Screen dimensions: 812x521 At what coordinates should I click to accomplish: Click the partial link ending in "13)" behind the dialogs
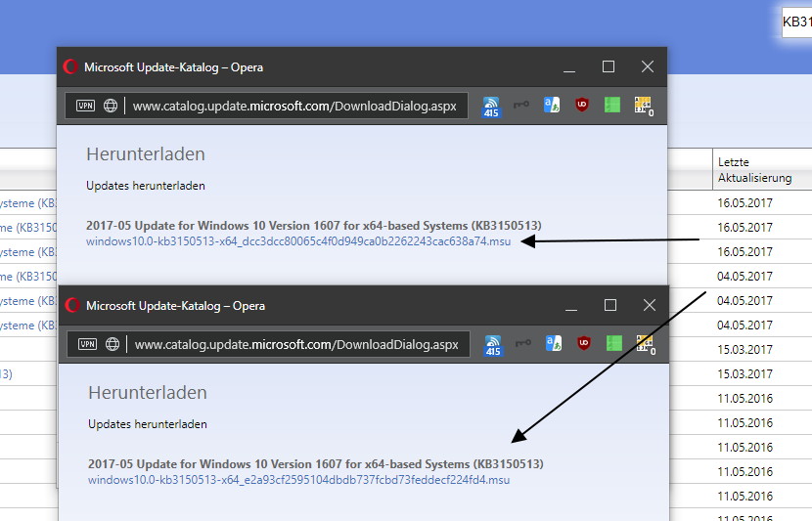[6, 374]
